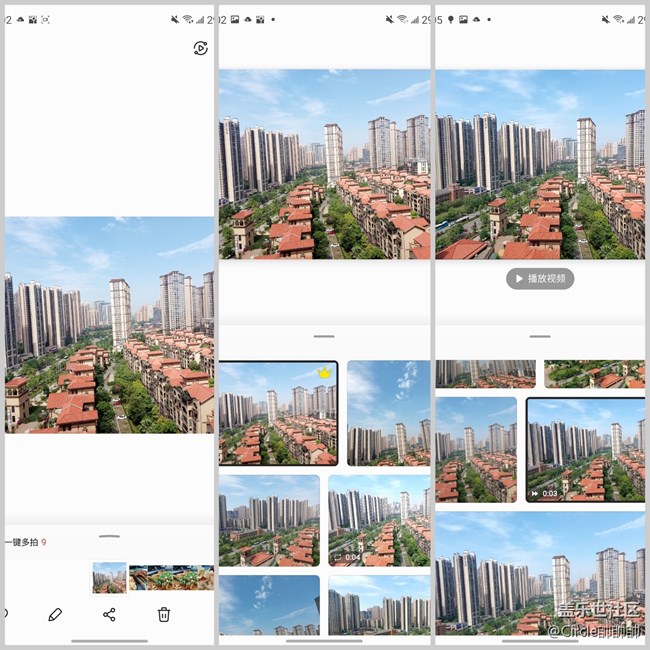The image size is (650, 650).
Task: Select the food photos thumbnail in filmstrip
Action: tap(171, 577)
